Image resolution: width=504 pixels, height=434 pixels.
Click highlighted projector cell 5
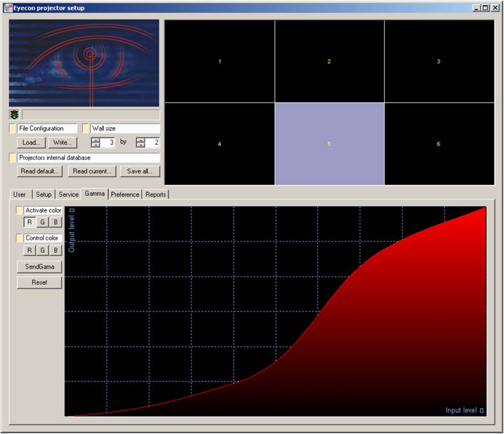329,144
